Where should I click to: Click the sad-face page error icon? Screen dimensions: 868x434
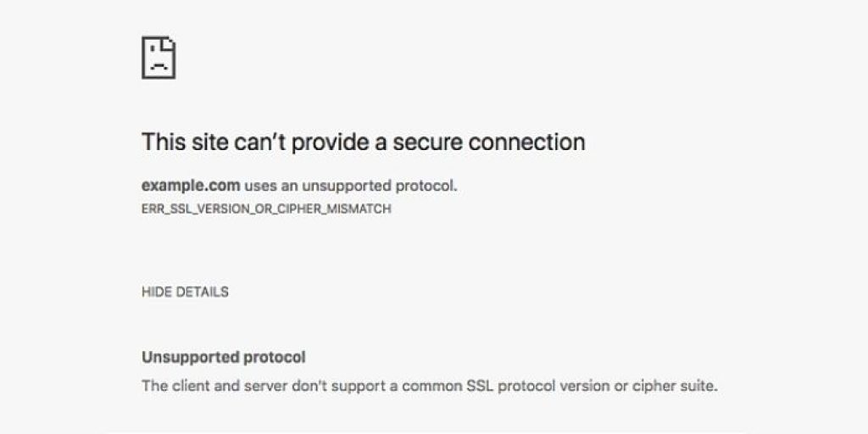coord(159,58)
